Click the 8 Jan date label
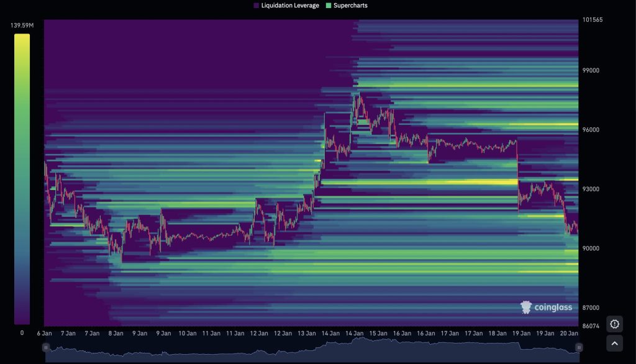The height and width of the screenshot is (364, 636). pyautogui.click(x=116, y=333)
